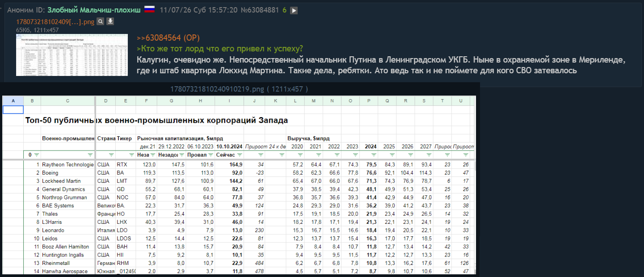The image size is (644, 277).
Task: Click the 10.10.2024 date header cell
Action: [x=229, y=147]
